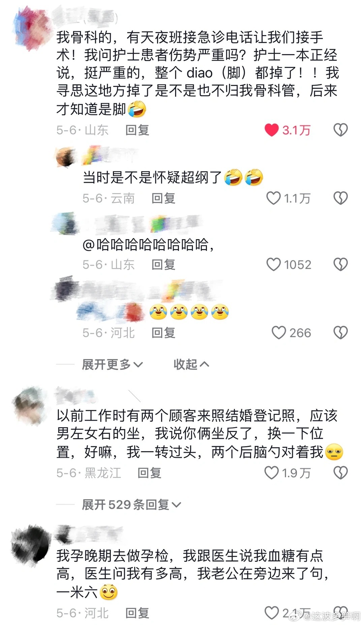
Task: Dislike the orthopedics comment with broken heart
Action: coord(340,130)
